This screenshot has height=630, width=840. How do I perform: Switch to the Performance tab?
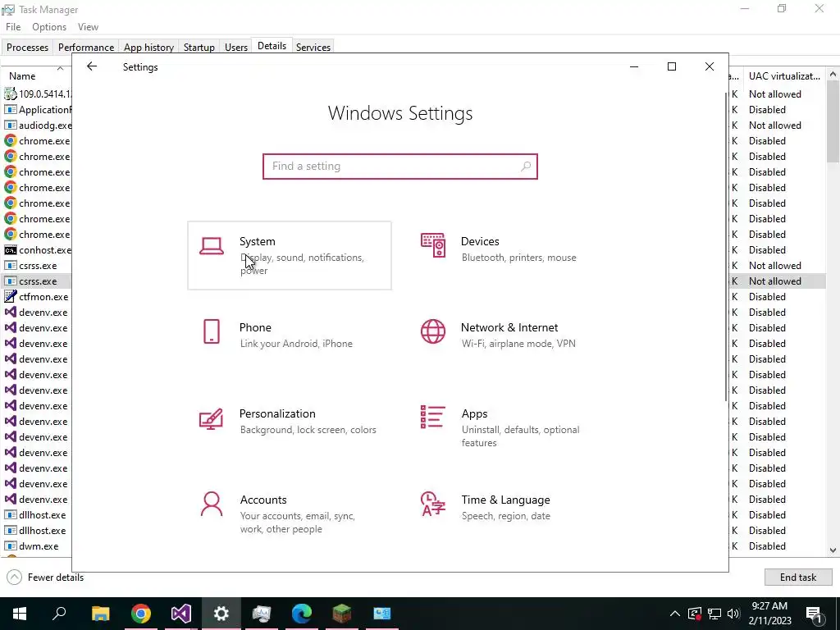[x=86, y=47]
